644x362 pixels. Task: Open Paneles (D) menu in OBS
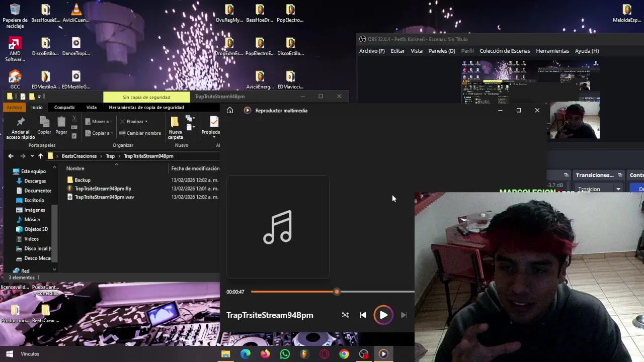442,51
